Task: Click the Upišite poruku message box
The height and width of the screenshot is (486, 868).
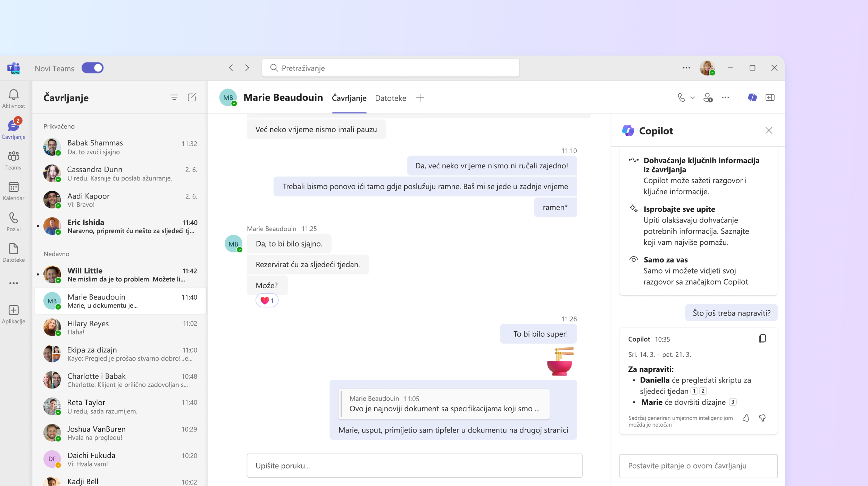Action: (x=415, y=466)
